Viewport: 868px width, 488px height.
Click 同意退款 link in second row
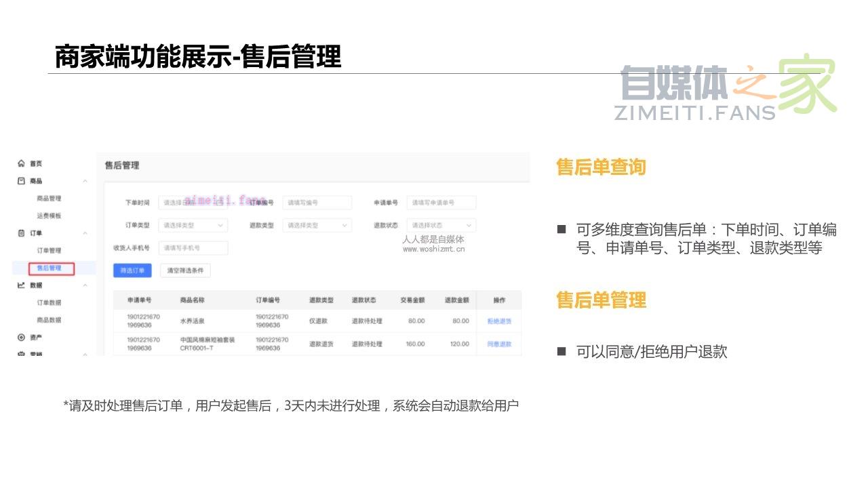[x=499, y=344]
